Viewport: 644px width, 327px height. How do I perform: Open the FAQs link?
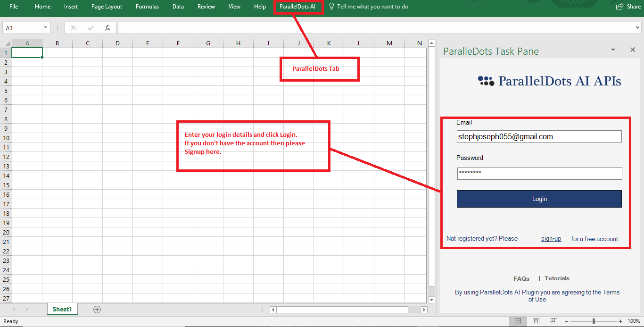pos(521,278)
